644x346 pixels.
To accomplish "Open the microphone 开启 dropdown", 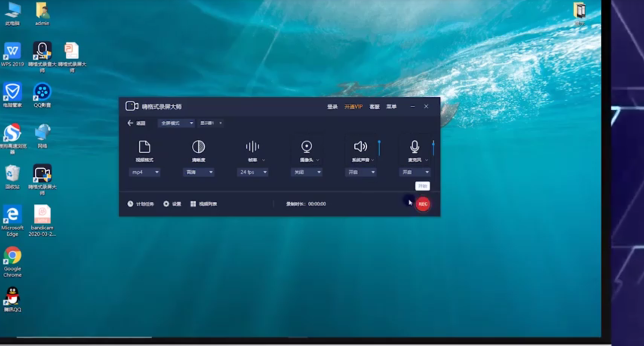I will (x=415, y=172).
